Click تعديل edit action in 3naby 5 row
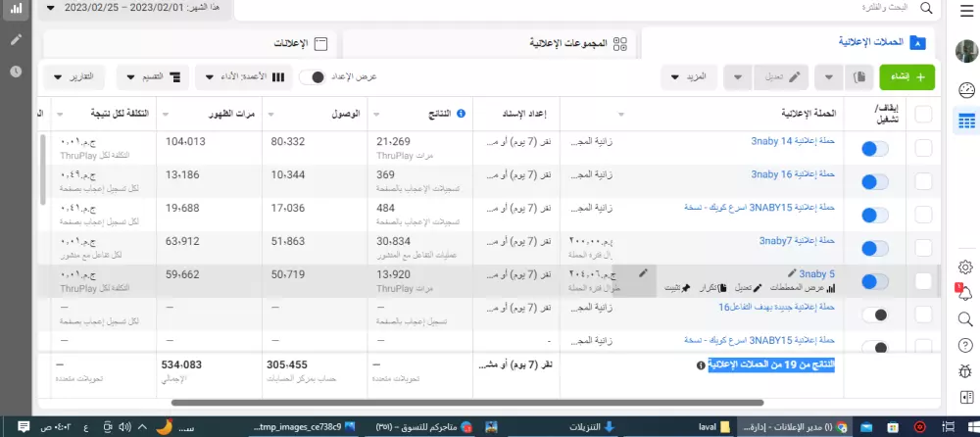 click(x=749, y=288)
